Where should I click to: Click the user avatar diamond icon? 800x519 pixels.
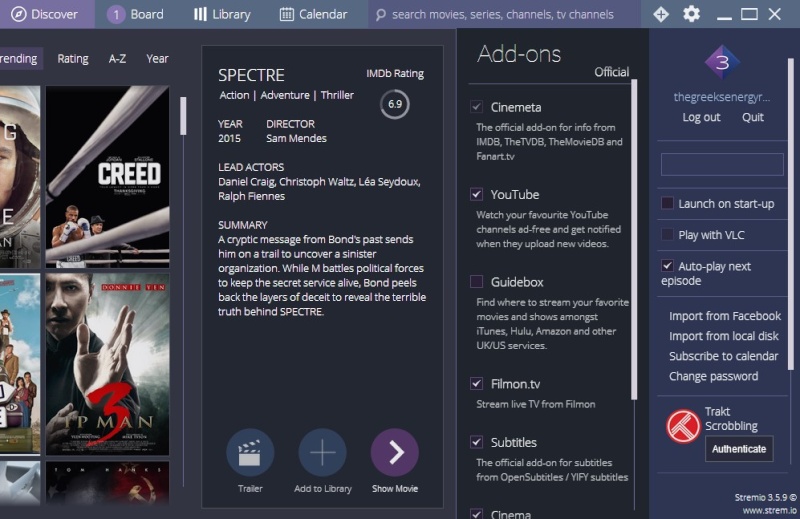[722, 62]
